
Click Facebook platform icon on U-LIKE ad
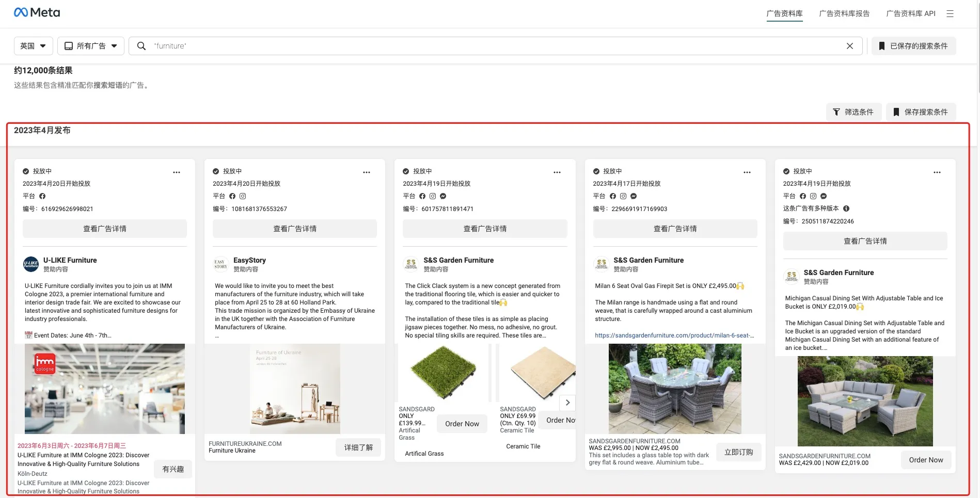(42, 196)
